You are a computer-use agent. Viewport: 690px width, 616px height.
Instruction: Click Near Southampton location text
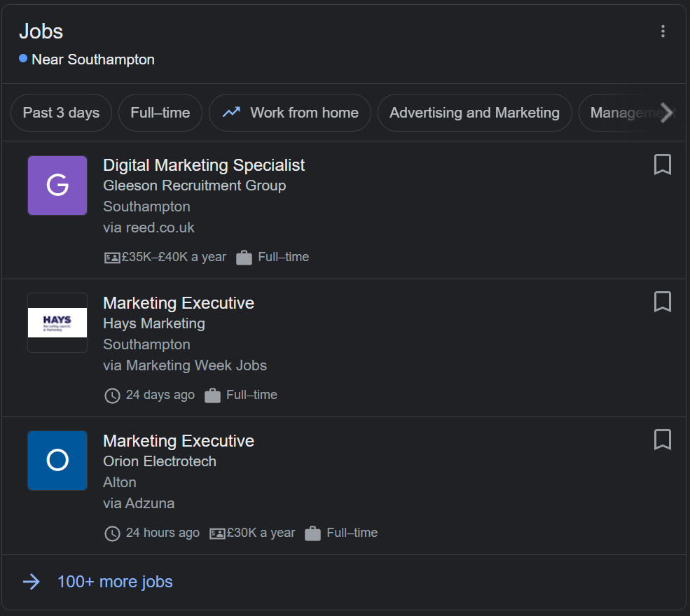(92, 59)
